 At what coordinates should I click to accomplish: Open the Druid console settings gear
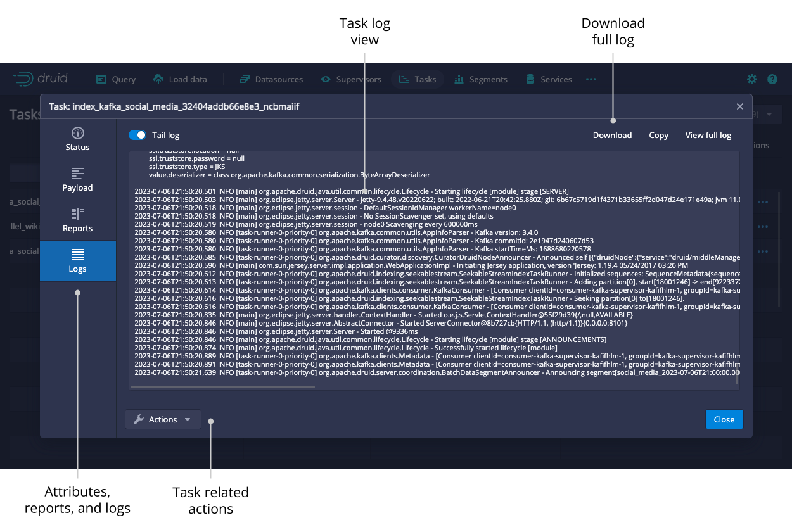coord(751,79)
